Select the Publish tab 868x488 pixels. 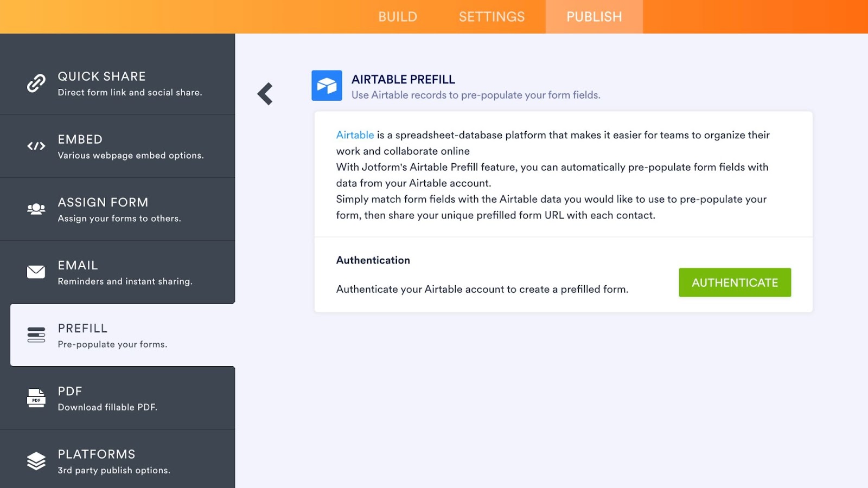tap(595, 17)
